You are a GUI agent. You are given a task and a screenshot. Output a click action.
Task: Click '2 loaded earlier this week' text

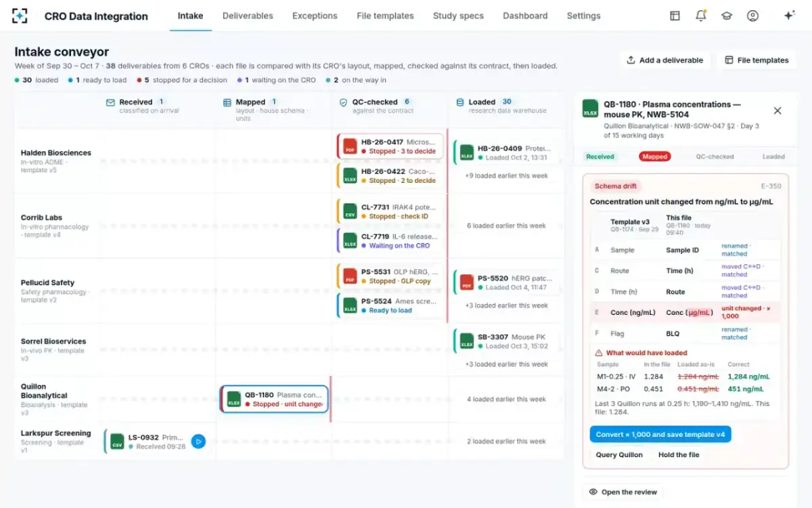click(x=506, y=441)
